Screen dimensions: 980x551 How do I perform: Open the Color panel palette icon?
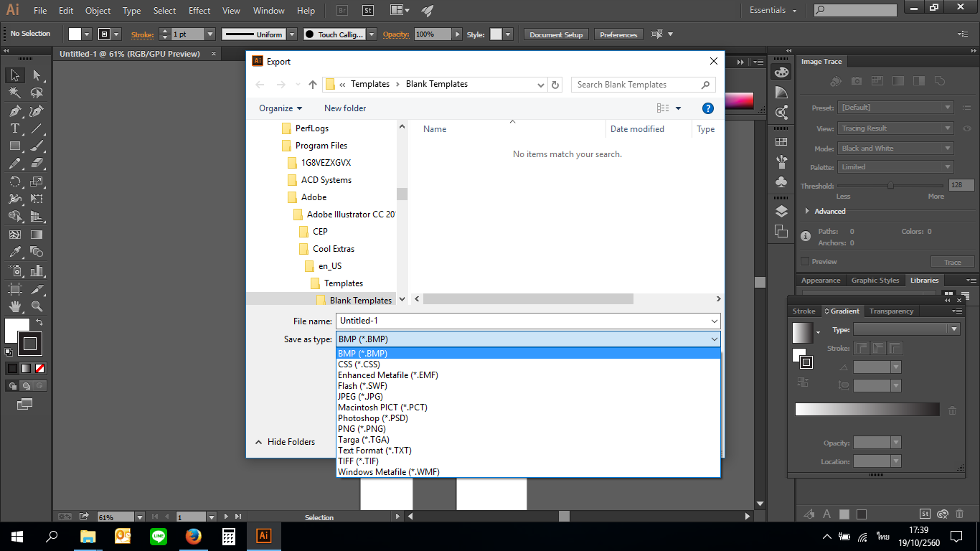[x=781, y=72]
